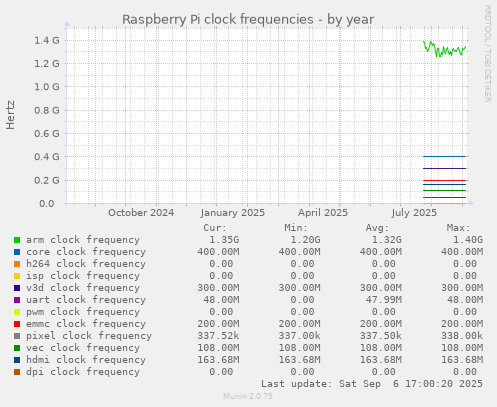Select the 'arm clock frequency' legend label
Screen dimensions: 497x407
tap(83, 240)
